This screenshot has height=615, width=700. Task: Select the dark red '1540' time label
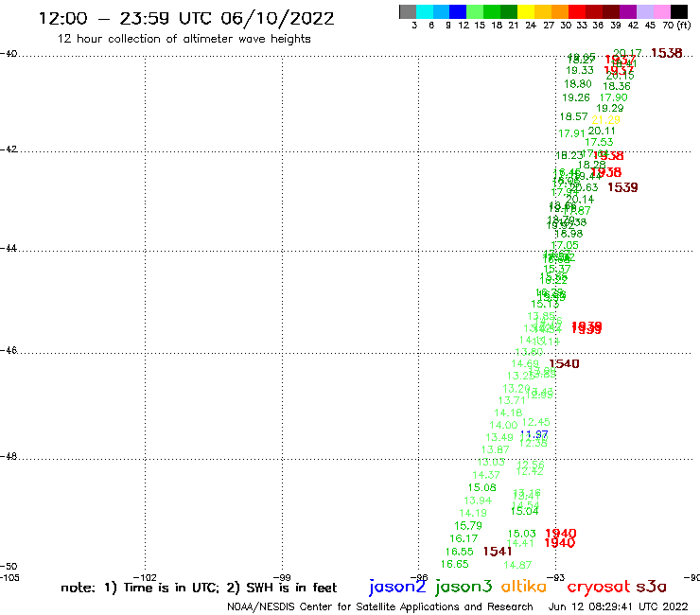(564, 364)
